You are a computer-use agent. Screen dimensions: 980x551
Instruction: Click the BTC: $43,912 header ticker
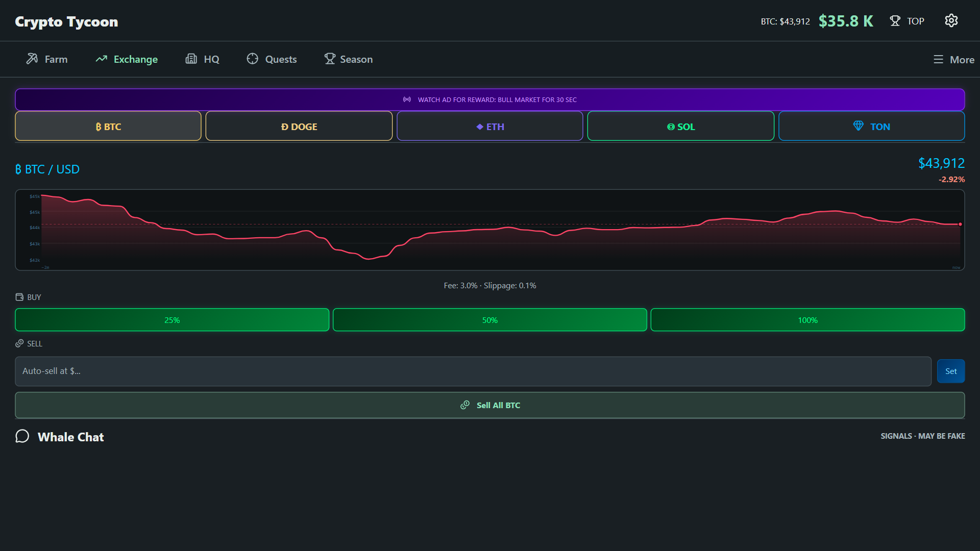point(785,21)
